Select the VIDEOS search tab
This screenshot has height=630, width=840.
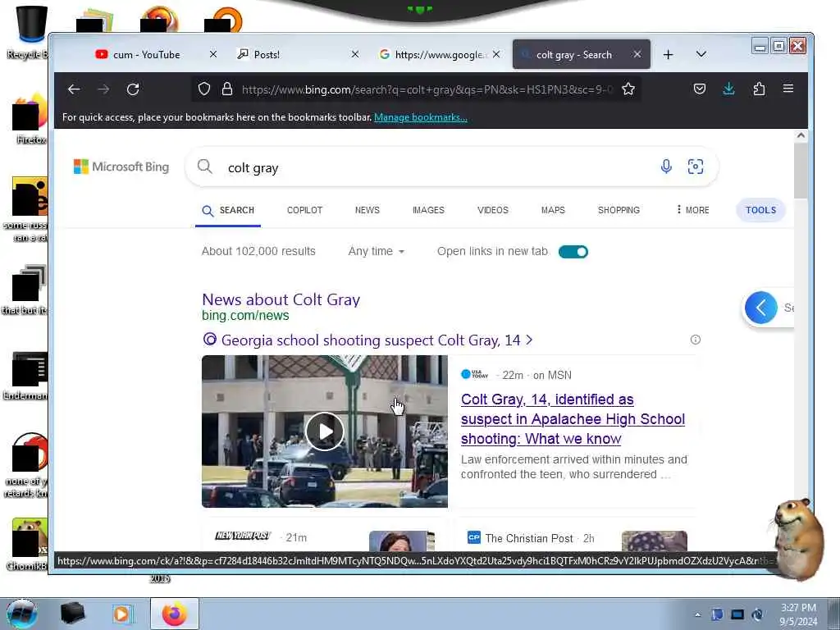[x=493, y=210]
